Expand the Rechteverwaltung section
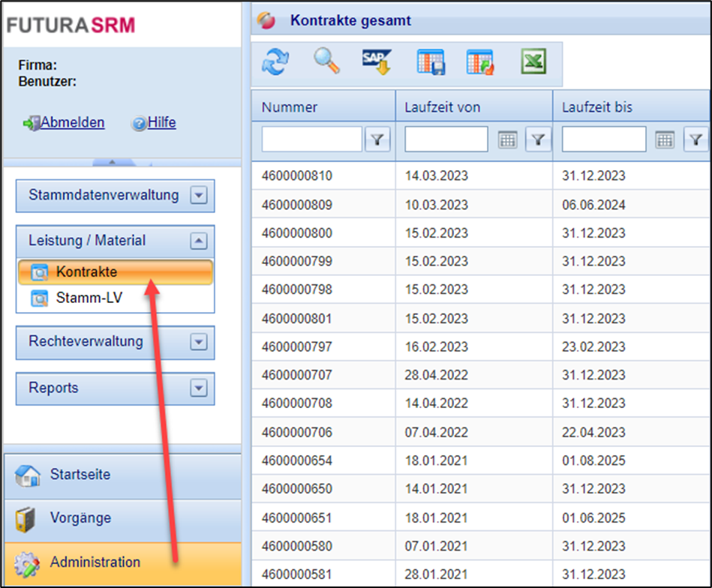Screen dimensions: 712x588 198,342
